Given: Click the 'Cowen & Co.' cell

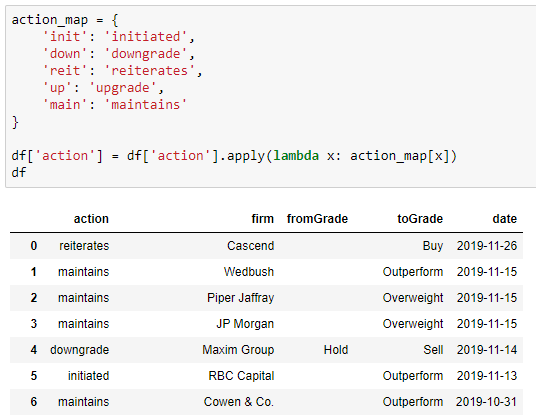Looking at the screenshot, I should (x=239, y=402).
